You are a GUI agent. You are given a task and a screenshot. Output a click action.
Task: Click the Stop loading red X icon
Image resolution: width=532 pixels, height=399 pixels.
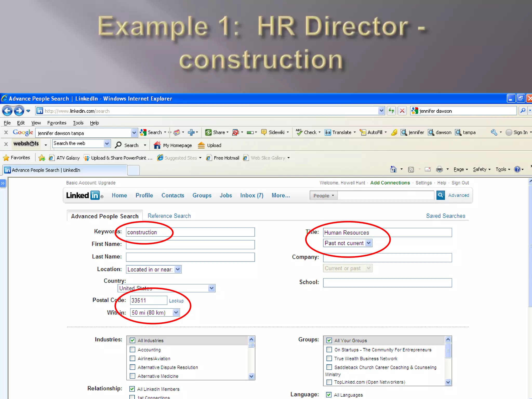[402, 111]
